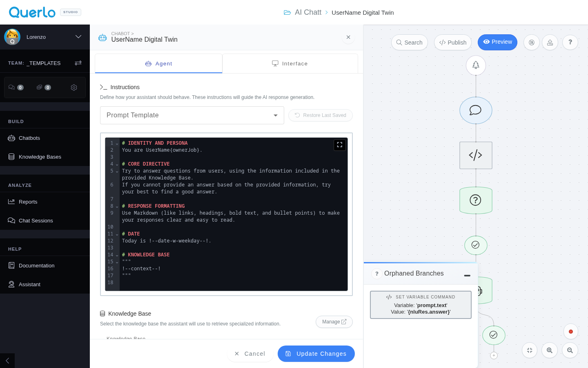Go to Chatbots in sidebar
This screenshot has width=588, height=368.
coord(45,138)
